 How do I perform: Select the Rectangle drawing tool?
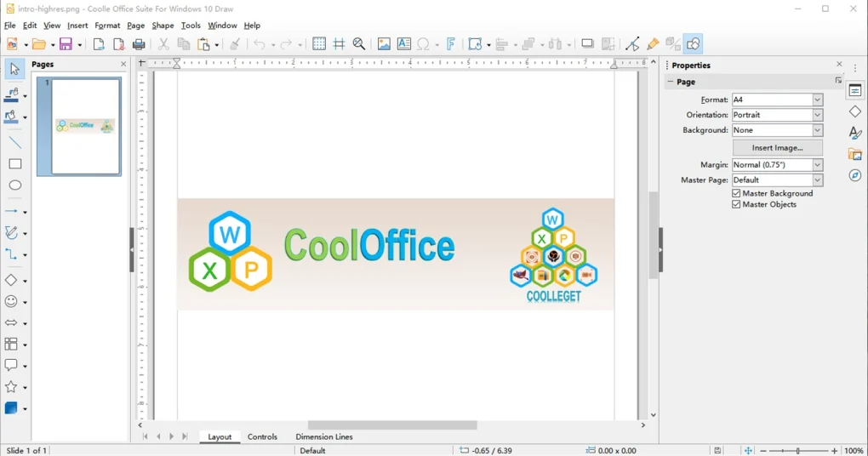click(15, 164)
